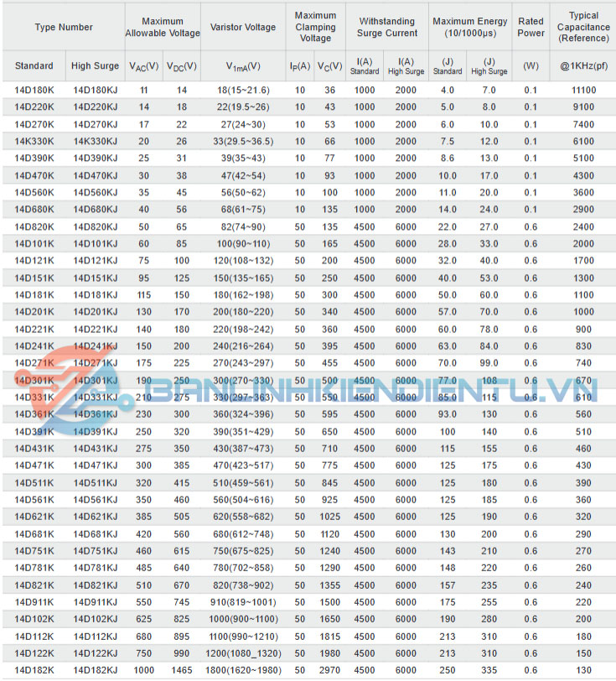Select varistor voltage 47(42~54)
This screenshot has width=616, height=681.
tap(243, 176)
